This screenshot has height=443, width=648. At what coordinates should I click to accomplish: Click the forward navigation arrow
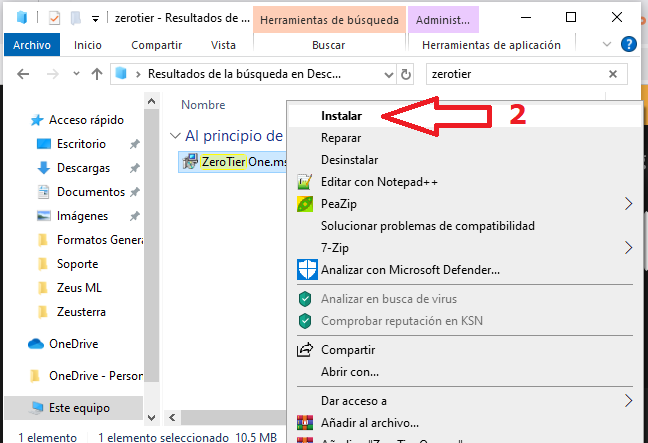[x=52, y=74]
